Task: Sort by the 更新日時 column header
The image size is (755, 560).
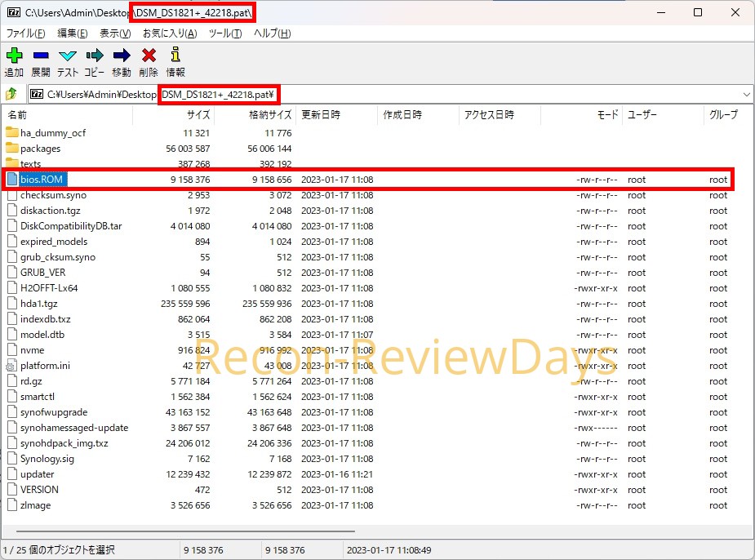Action: (337, 114)
